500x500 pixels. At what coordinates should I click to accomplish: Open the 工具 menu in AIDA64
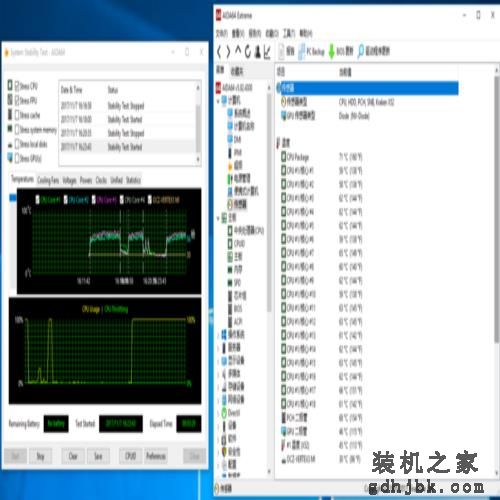point(289,33)
